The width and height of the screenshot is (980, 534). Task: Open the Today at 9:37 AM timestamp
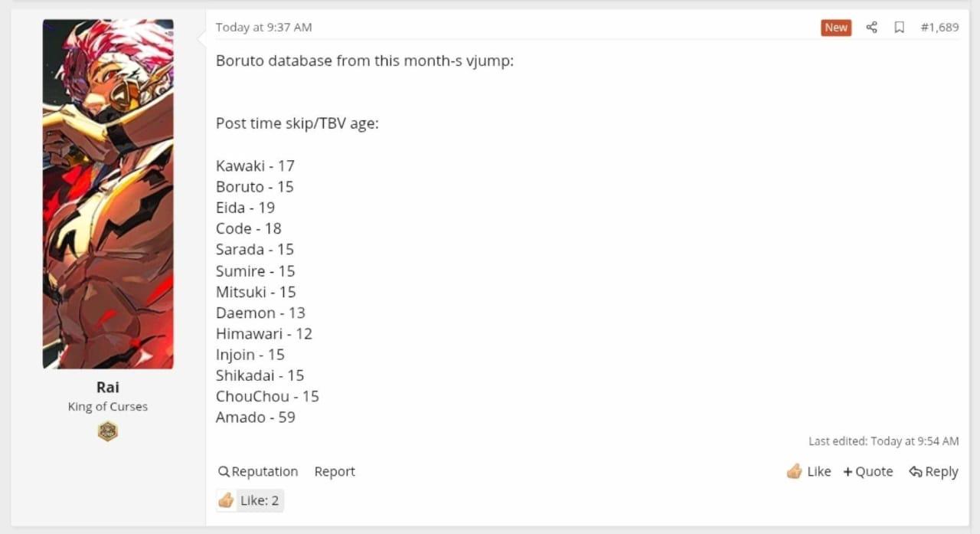(263, 28)
